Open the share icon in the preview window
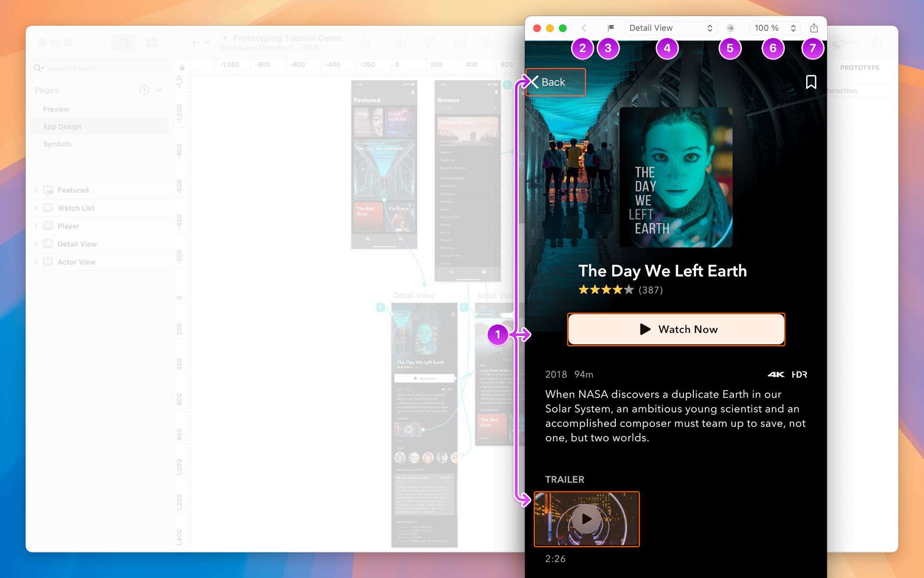The width and height of the screenshot is (924, 578). 814,28
